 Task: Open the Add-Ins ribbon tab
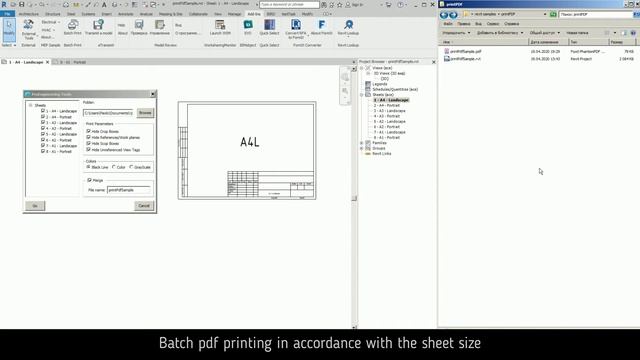tap(254, 14)
